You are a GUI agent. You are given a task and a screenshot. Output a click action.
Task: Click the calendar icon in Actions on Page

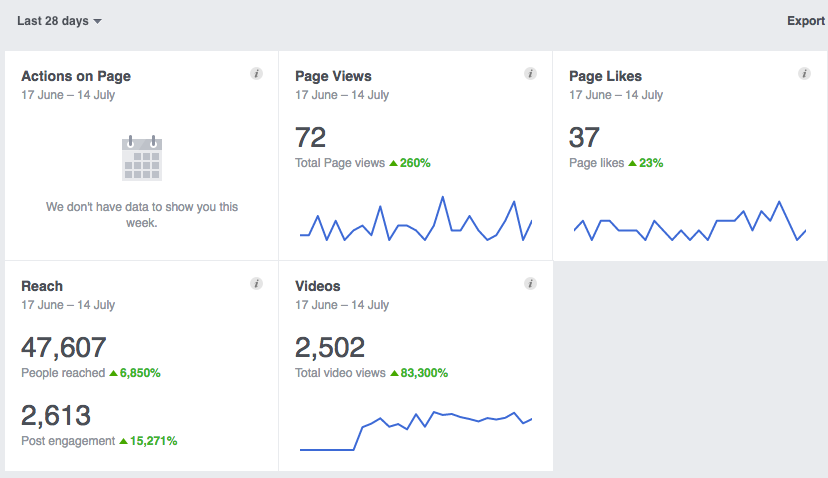[141, 159]
